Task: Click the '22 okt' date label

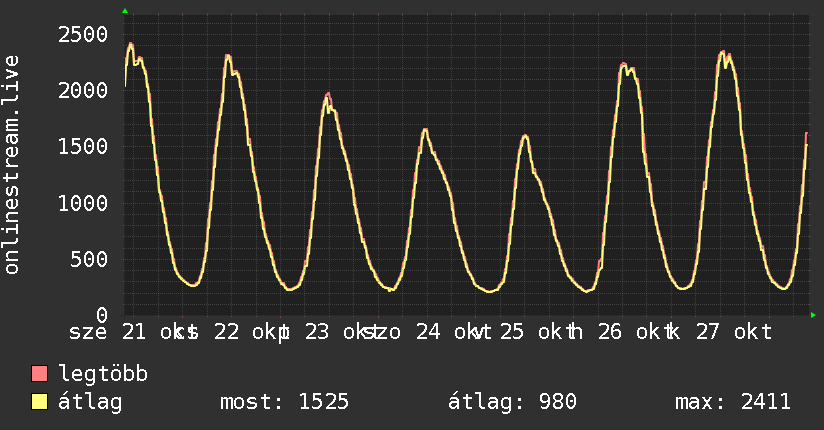Action: tap(251, 332)
